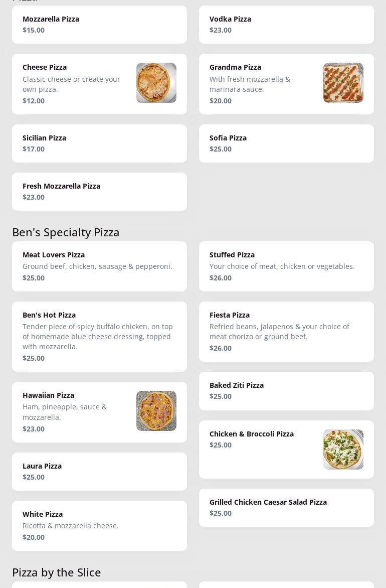Select Baked Ziti Pizza
Image resolution: width=386 pixels, height=588 pixels.
click(x=286, y=391)
